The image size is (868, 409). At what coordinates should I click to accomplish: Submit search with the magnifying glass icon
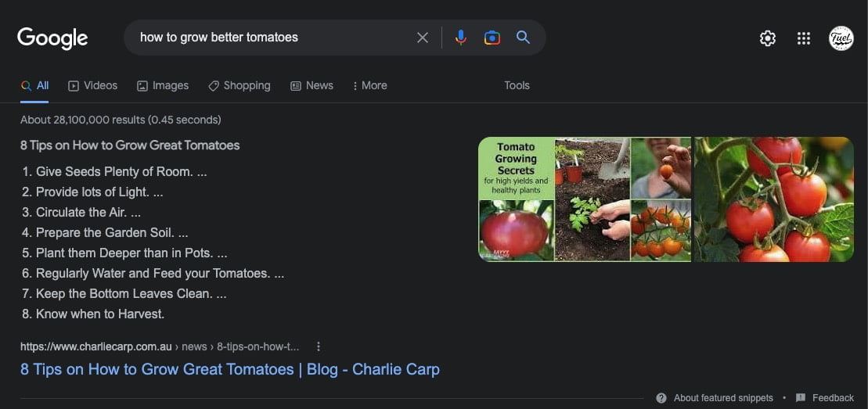(523, 37)
